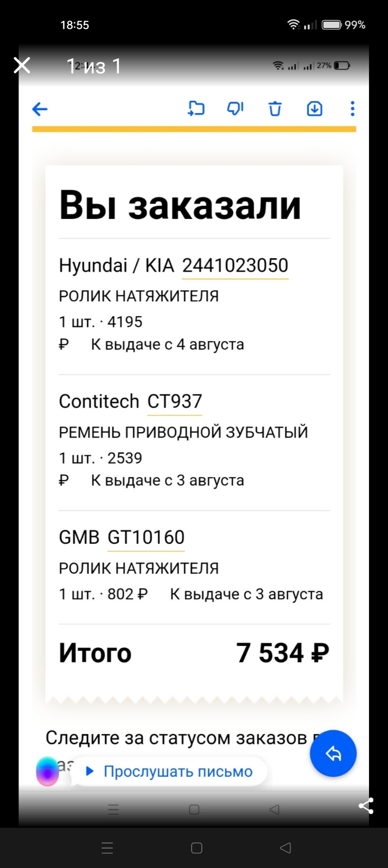The width and height of the screenshot is (388, 868).
Task: Open the CT937 part link
Action: [175, 401]
